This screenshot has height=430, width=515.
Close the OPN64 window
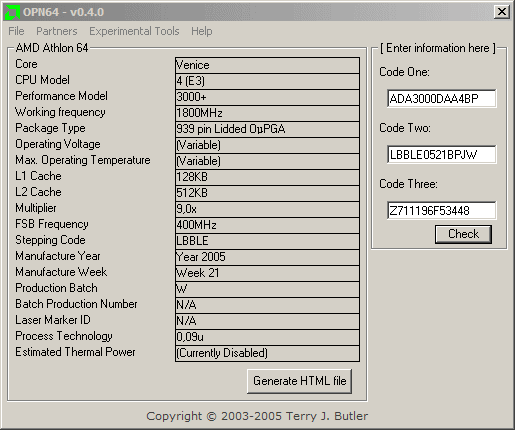coord(502,12)
